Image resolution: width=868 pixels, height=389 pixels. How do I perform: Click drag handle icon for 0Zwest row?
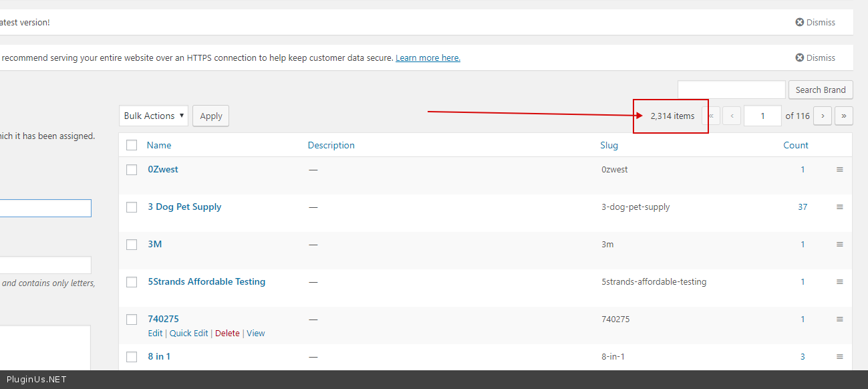(x=840, y=170)
